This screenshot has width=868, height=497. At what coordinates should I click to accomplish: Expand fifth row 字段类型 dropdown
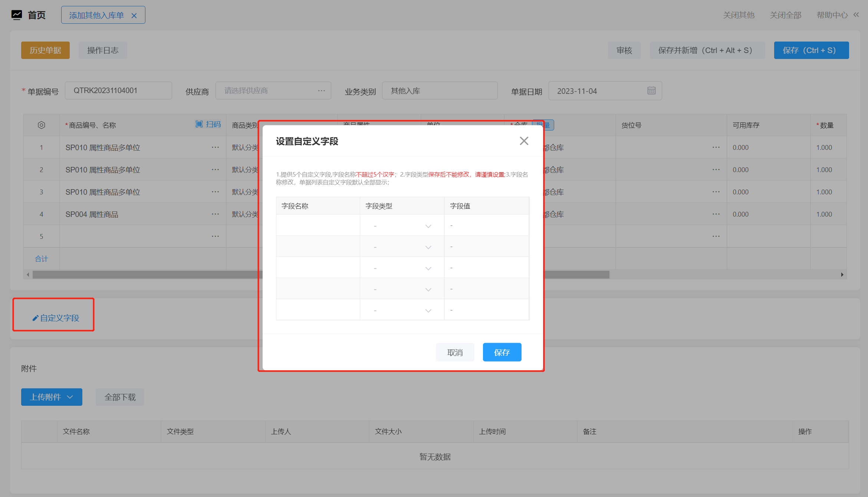point(428,310)
